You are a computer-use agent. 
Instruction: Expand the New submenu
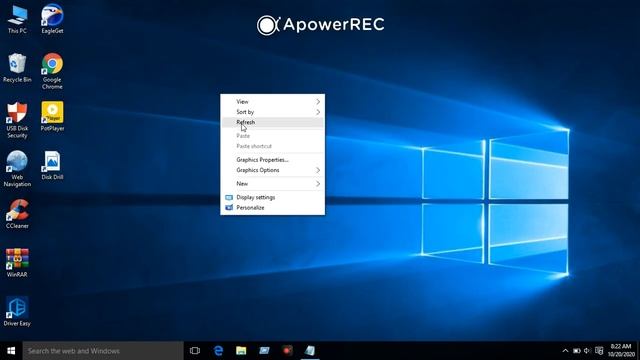point(273,184)
